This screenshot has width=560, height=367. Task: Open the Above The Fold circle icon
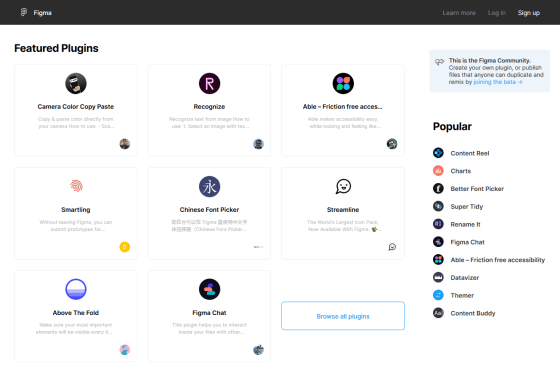tap(76, 289)
